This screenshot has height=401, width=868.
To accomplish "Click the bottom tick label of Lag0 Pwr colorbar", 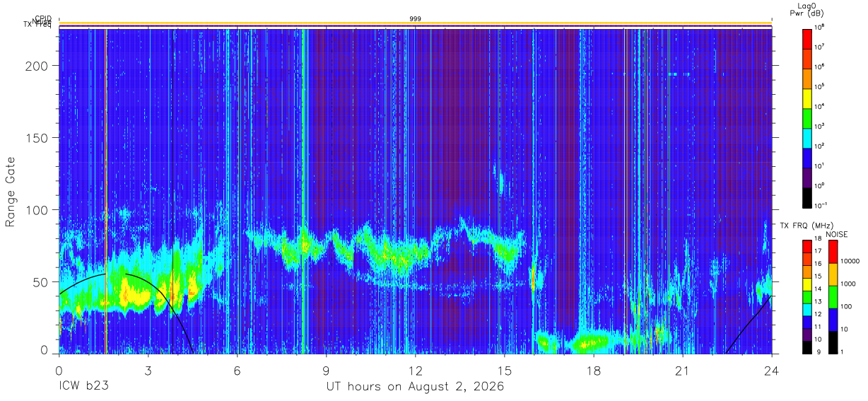I will (x=820, y=204).
